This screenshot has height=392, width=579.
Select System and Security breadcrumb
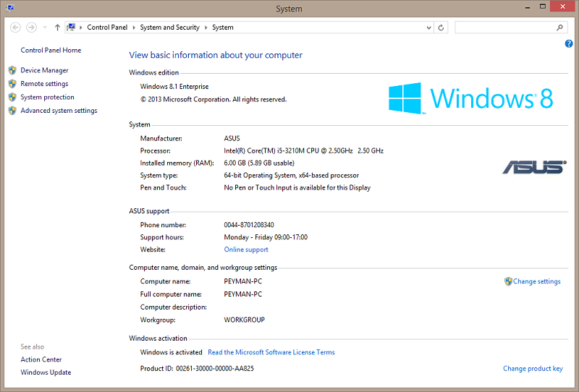click(169, 27)
